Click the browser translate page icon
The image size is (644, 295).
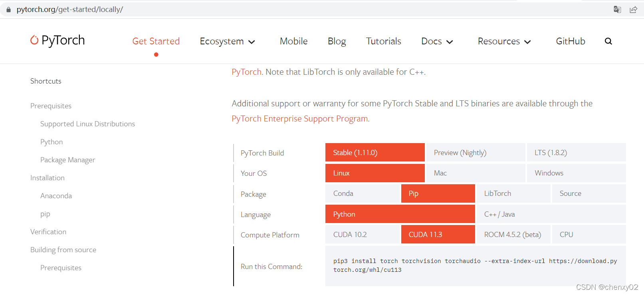pyautogui.click(x=617, y=9)
